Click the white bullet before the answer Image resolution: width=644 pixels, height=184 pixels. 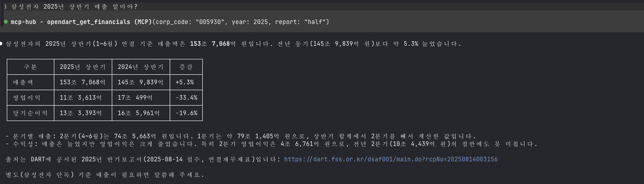click(2, 44)
